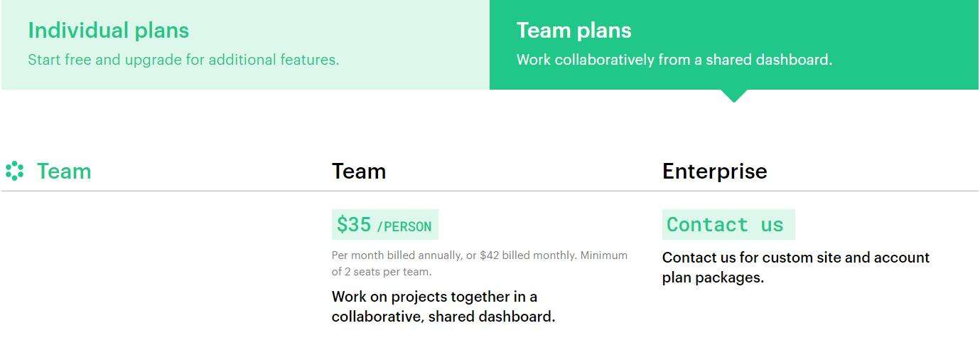The height and width of the screenshot is (343, 980).
Task: Click "Contact us for custom site" description
Action: click(795, 258)
